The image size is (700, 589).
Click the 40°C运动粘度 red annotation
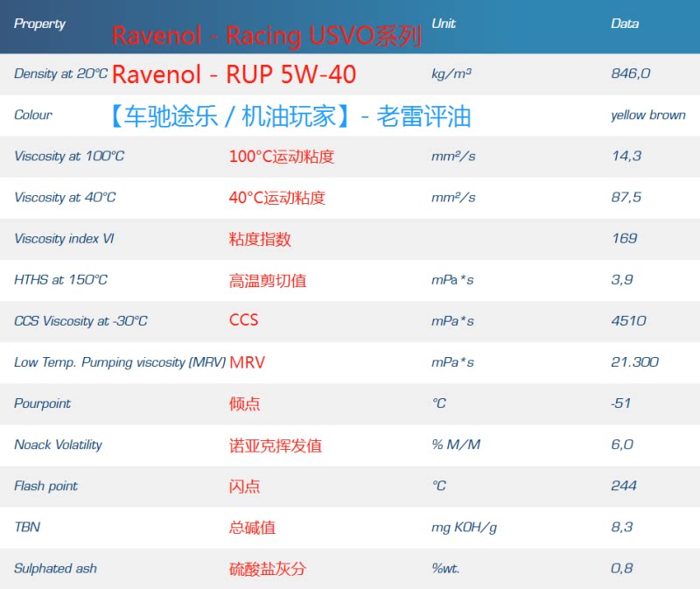click(277, 198)
